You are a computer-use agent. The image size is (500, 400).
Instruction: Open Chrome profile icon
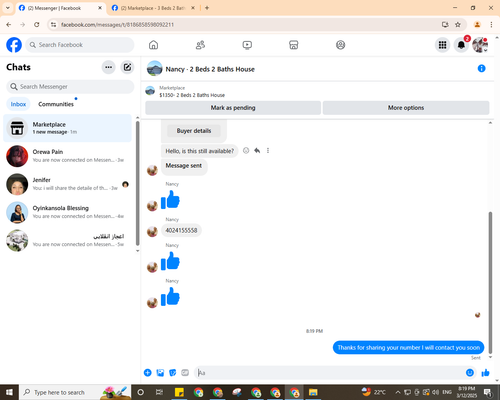[x=477, y=25]
